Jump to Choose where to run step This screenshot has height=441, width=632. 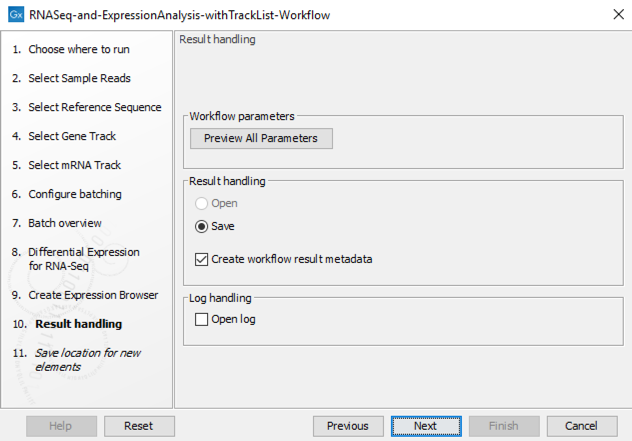[x=78, y=49]
